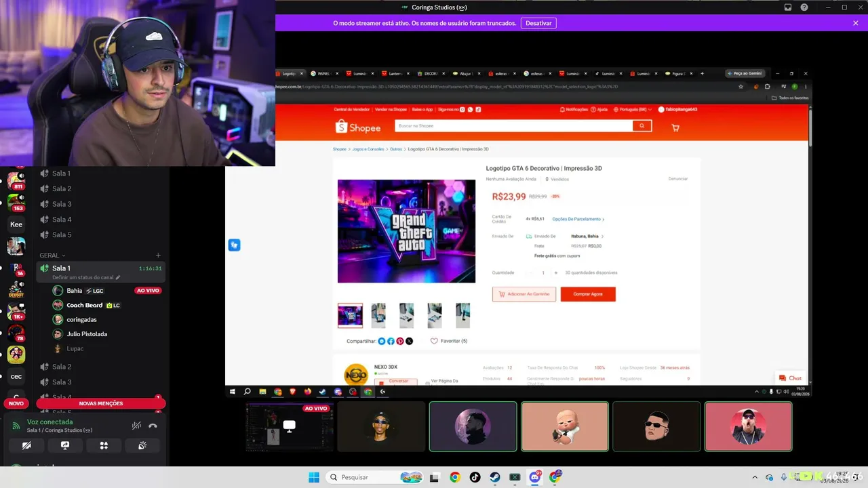Open Steam from the Windows taskbar
868x488 pixels.
click(495, 477)
